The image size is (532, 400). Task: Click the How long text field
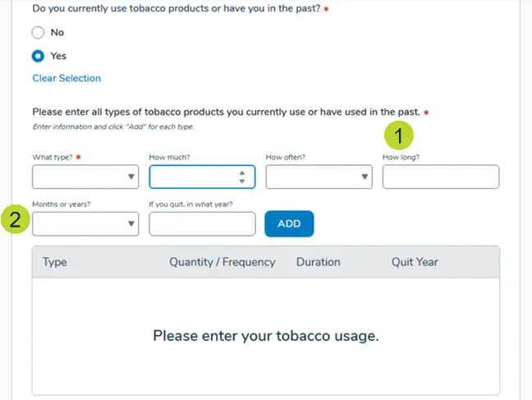click(x=440, y=177)
